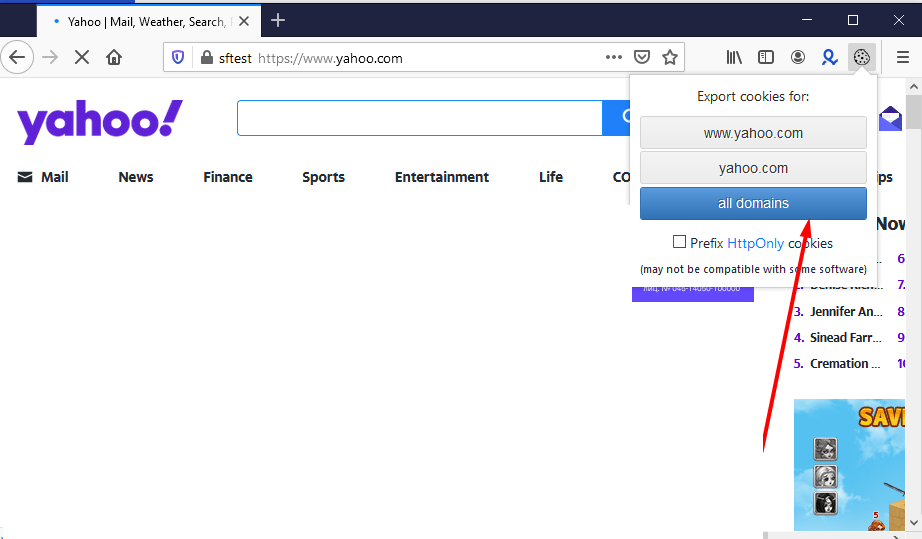Enable Prefix HttpOnly cookies checkbox
This screenshot has height=539, width=922.
click(x=679, y=242)
